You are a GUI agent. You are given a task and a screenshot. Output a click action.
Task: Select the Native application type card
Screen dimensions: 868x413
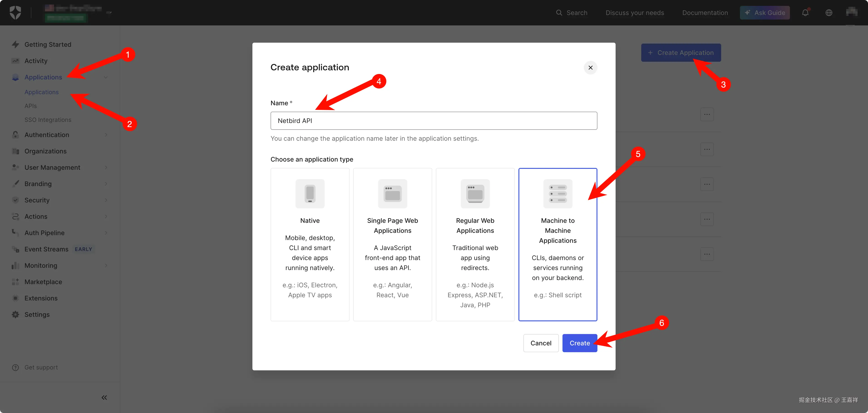tap(310, 245)
